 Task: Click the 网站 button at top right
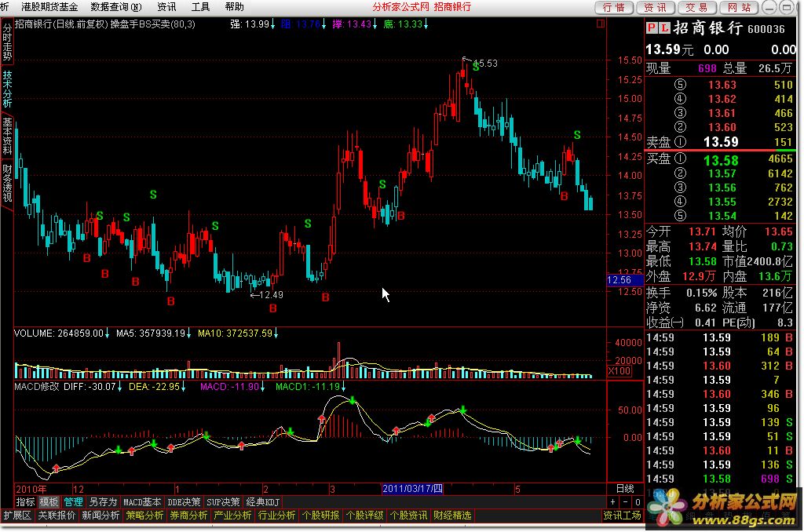coord(739,7)
